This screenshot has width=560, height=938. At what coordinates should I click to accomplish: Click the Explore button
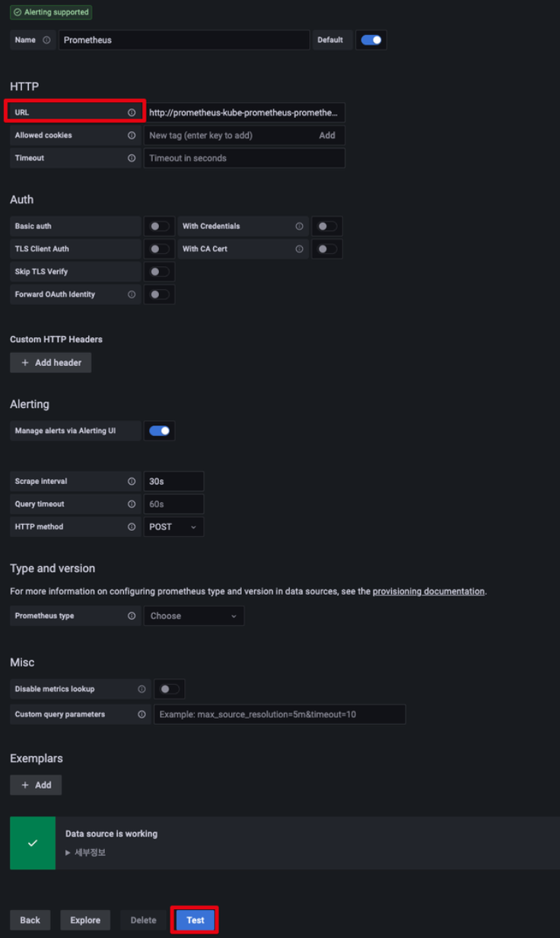(x=85, y=921)
